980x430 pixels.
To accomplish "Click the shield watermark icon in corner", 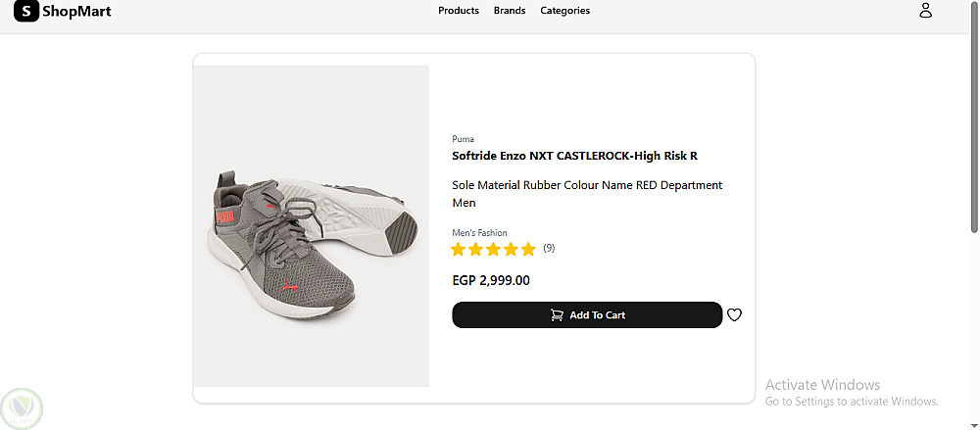I will (x=22, y=409).
